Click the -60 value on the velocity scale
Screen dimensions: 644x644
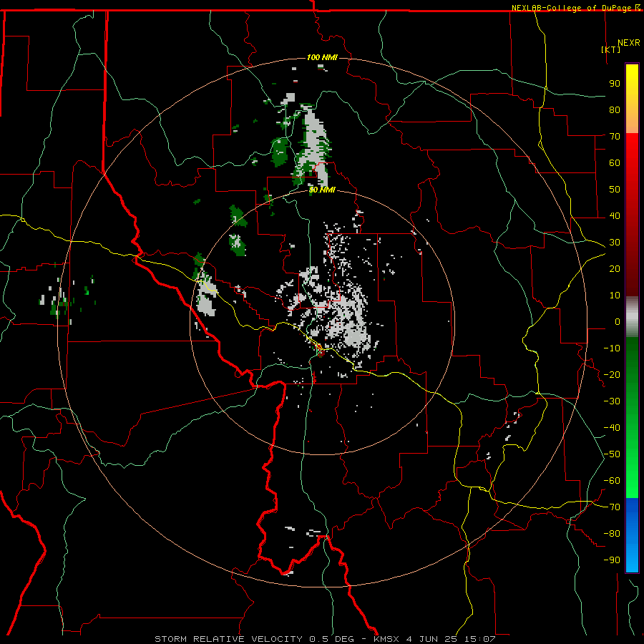click(612, 481)
